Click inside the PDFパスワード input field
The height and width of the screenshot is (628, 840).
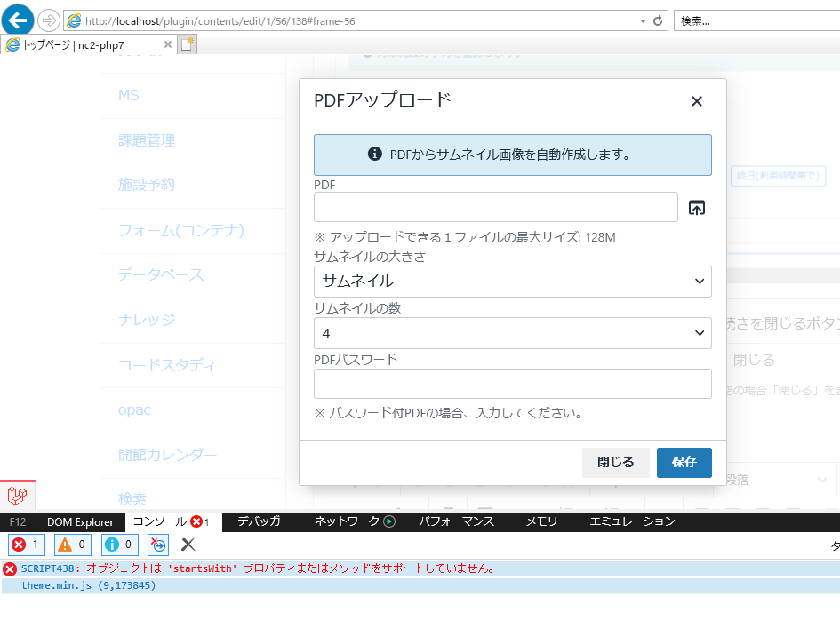(x=512, y=383)
